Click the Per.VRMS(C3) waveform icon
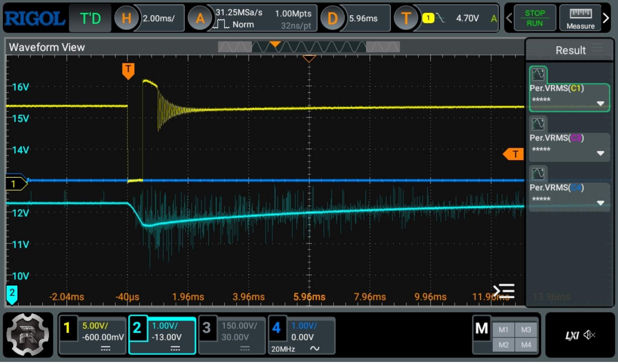 538,124
